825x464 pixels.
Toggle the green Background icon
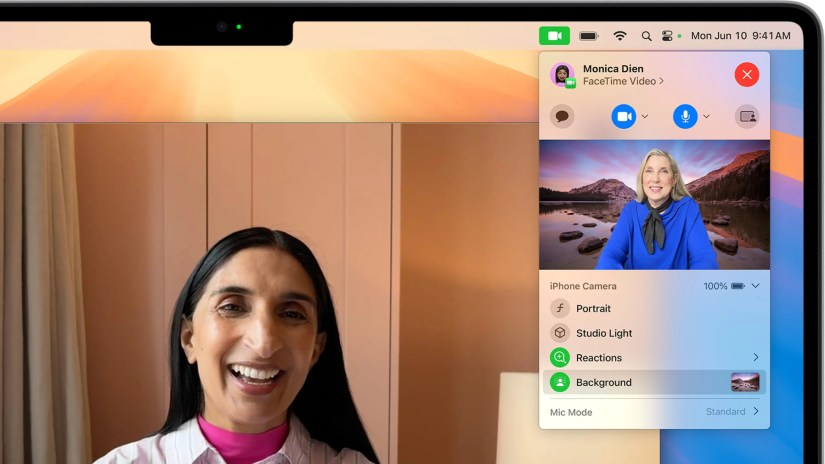(560, 382)
